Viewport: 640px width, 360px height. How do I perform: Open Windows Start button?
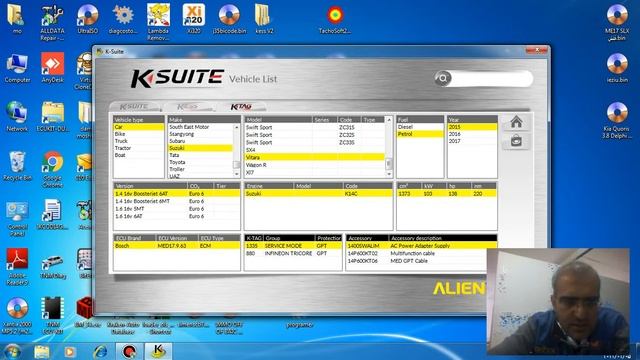pyautogui.click(x=13, y=351)
